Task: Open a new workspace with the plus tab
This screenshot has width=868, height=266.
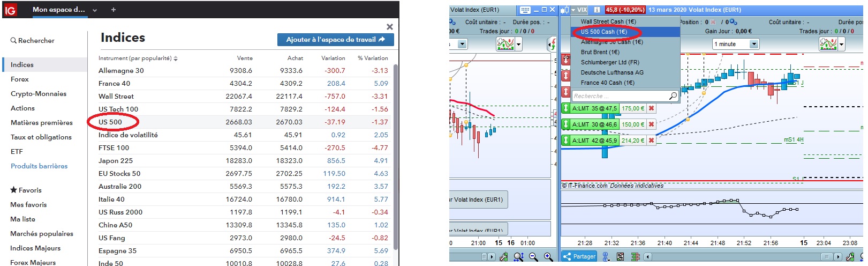Action: pyautogui.click(x=113, y=10)
